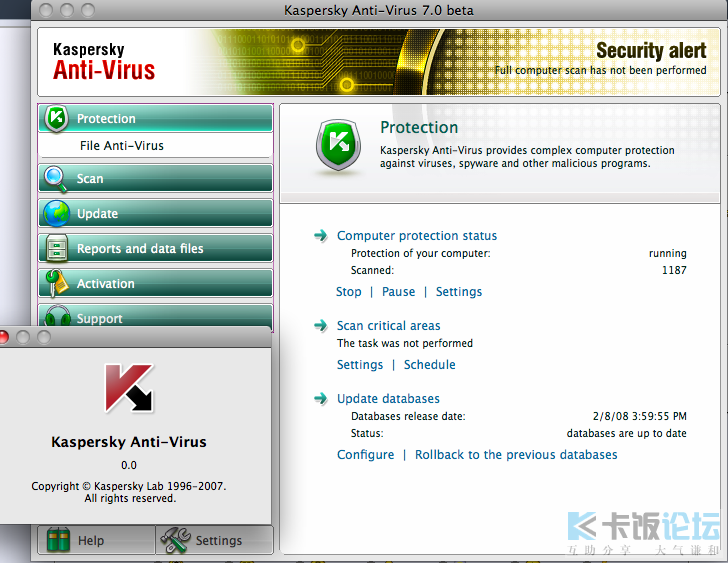Click the Schedule link
Screen dimensions: 728x563
(429, 364)
